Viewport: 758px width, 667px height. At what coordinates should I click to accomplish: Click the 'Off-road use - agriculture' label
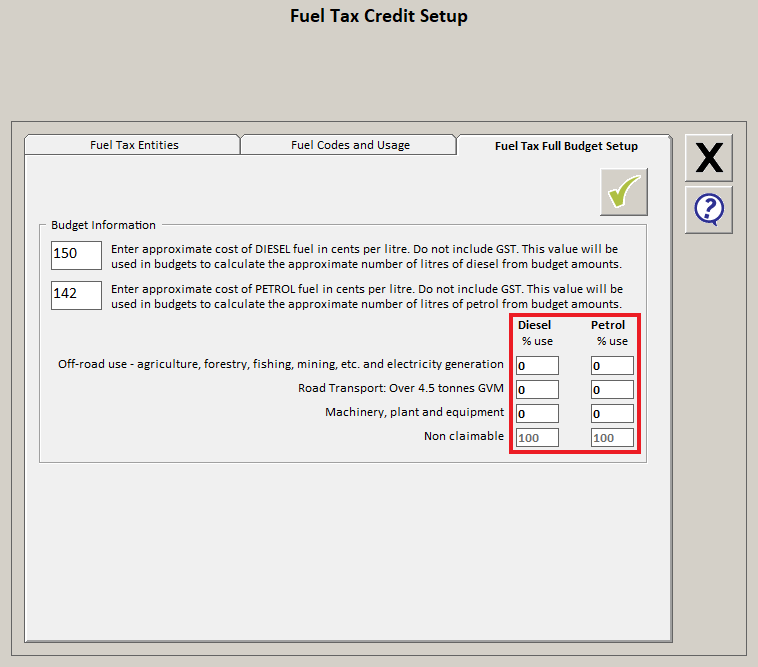[x=281, y=364]
